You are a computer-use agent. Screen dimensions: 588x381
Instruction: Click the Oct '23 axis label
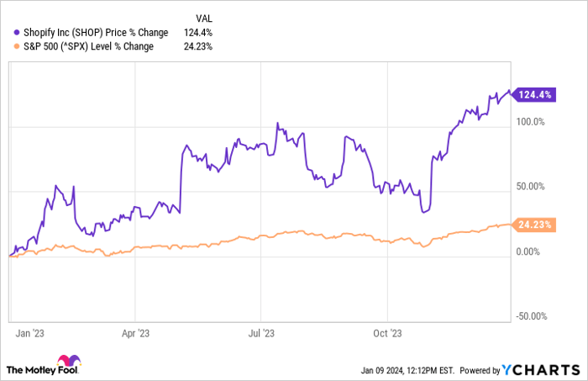387,333
